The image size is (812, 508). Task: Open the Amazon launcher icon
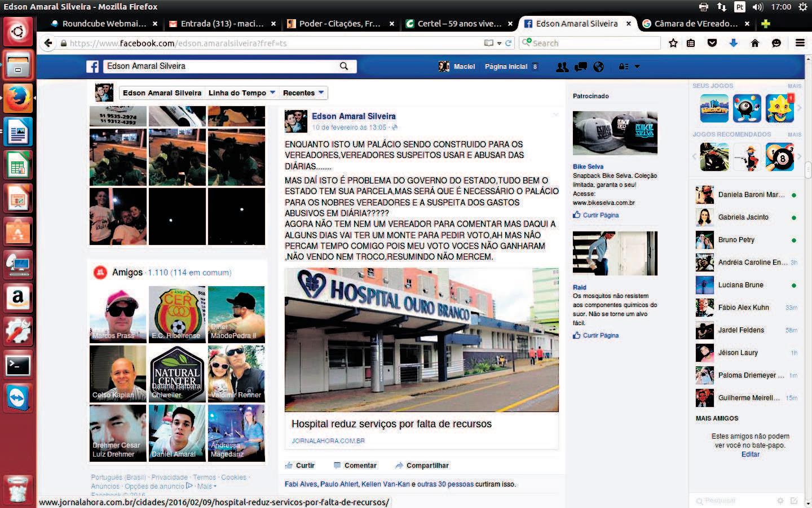[x=18, y=299]
